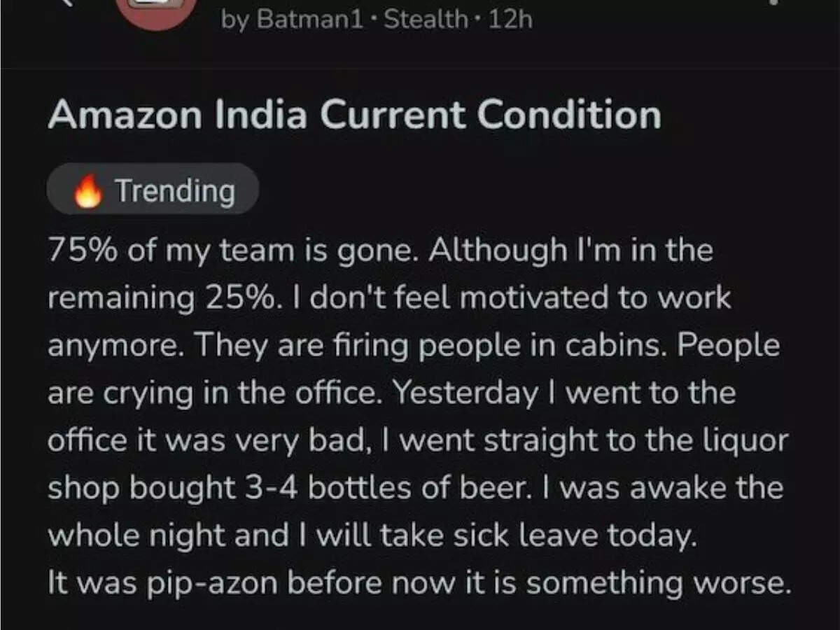Tap the fire icon in the Trending badge

[88, 191]
